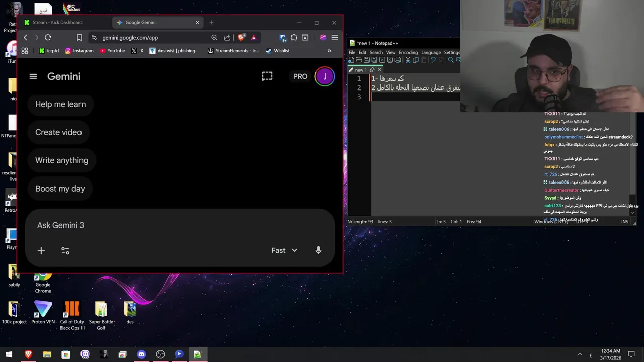644x362 pixels.
Task: Expand the Fast model selector dropdown
Action: [284, 250]
